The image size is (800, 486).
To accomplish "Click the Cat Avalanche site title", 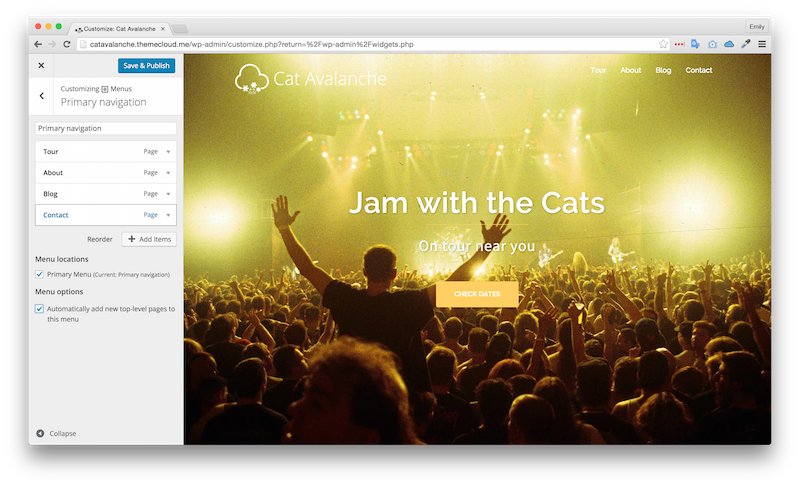I will tap(330, 79).
